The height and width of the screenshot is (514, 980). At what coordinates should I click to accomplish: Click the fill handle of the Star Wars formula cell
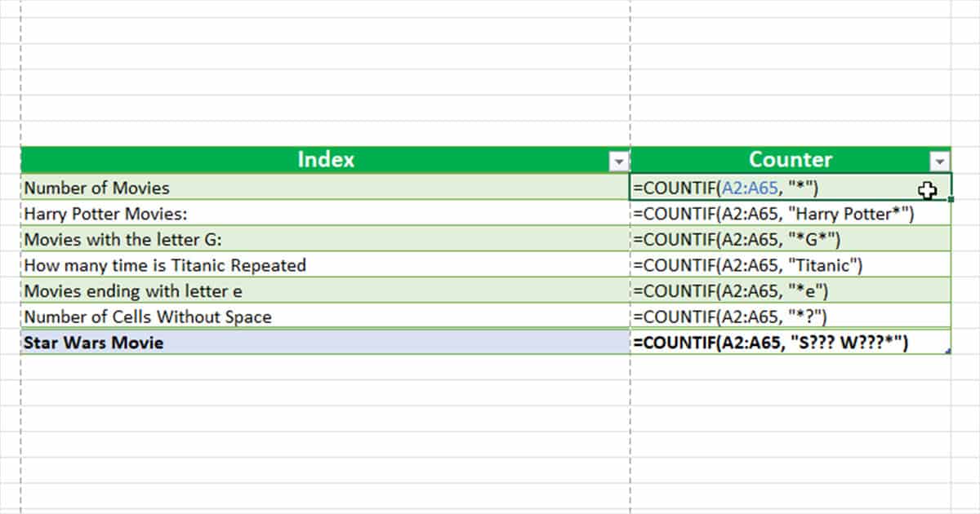pos(949,352)
